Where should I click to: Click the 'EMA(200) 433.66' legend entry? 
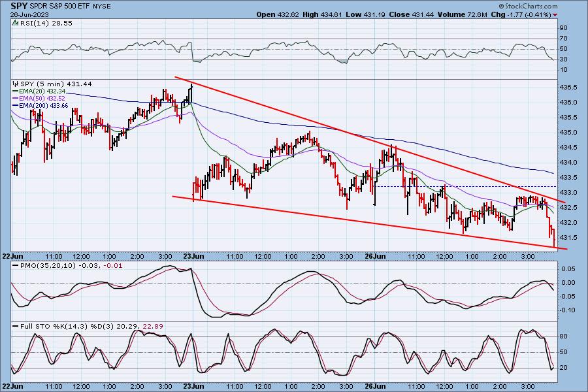[41, 105]
